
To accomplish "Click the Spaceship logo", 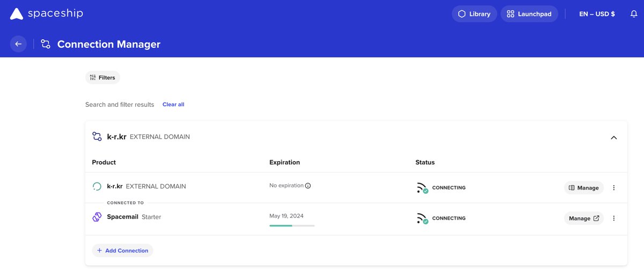I will (46, 14).
